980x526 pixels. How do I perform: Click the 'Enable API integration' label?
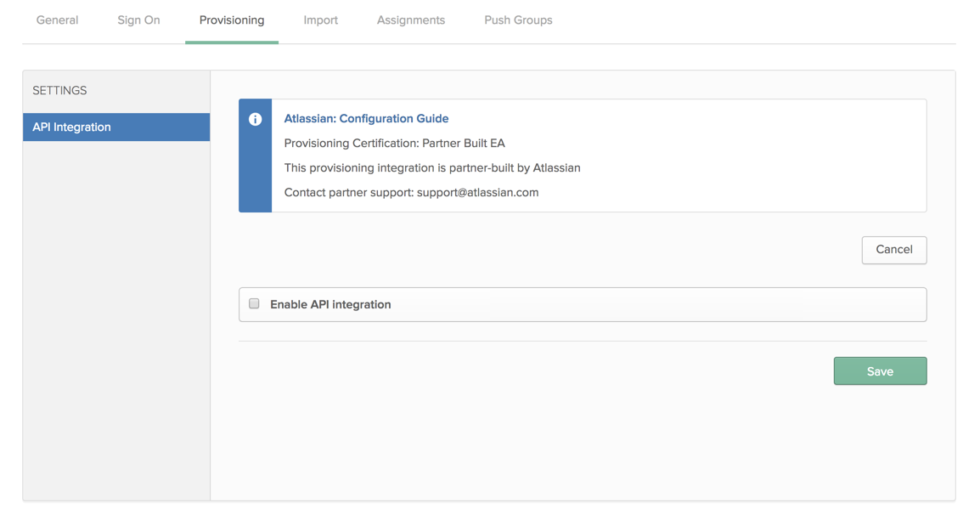tap(330, 304)
